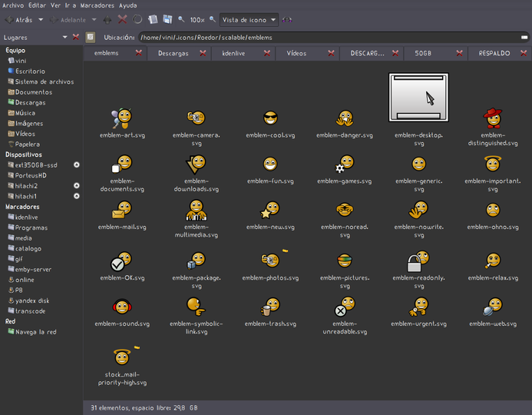Eject the ext350GB-ssd device

[77, 164]
